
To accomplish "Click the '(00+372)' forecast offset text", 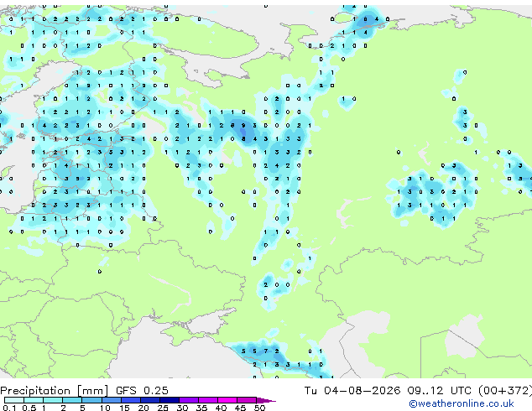I will pyautogui.click(x=505, y=391).
